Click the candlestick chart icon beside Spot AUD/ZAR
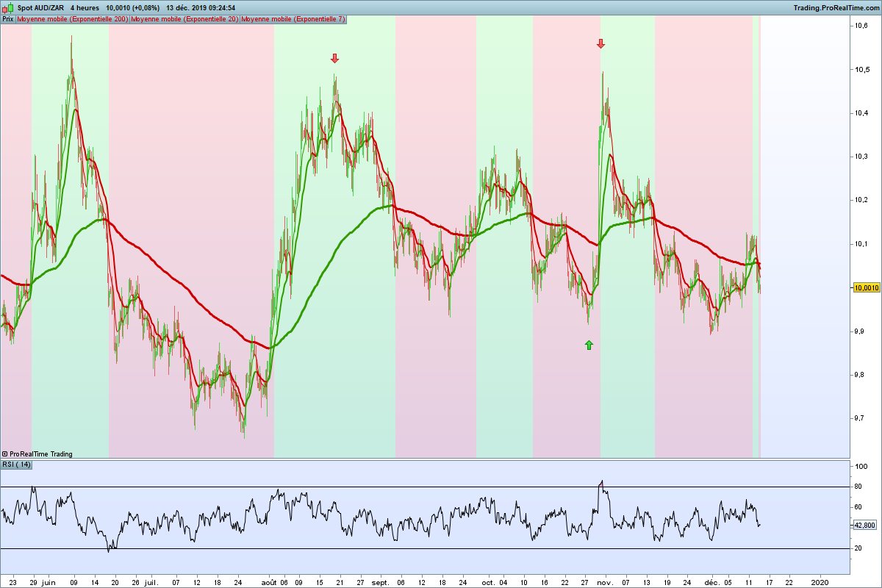The image size is (882, 588). click(8, 8)
